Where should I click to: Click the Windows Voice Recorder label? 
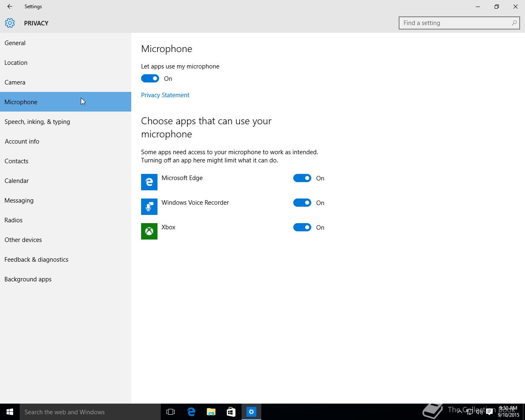[195, 203]
